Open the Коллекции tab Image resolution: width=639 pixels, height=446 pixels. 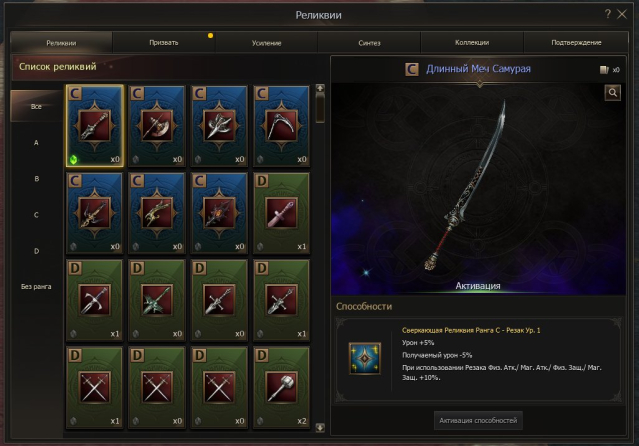click(x=472, y=42)
